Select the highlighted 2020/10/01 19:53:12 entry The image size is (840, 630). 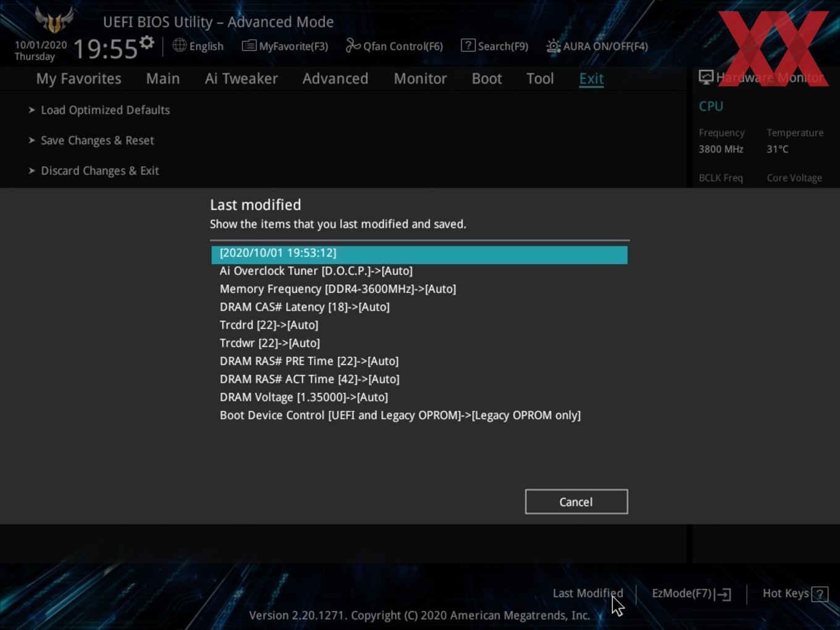(419, 254)
